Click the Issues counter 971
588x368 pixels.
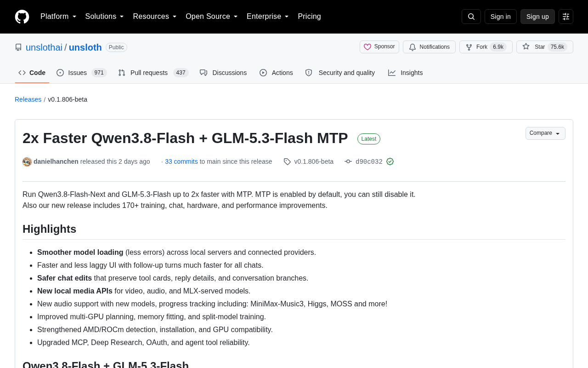[x=99, y=73]
